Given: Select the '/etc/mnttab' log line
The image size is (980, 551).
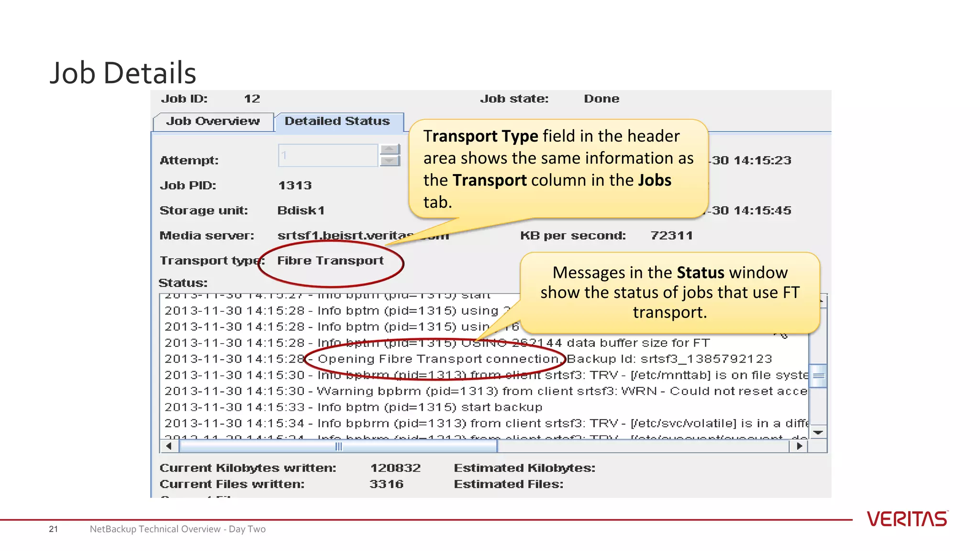Looking at the screenshot, I should (486, 375).
